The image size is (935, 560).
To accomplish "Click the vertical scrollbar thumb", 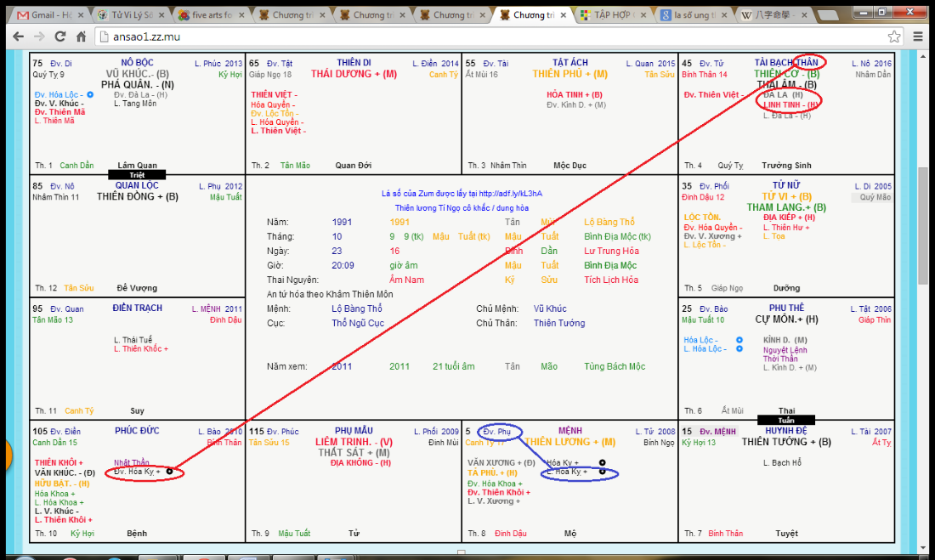I will [x=926, y=225].
